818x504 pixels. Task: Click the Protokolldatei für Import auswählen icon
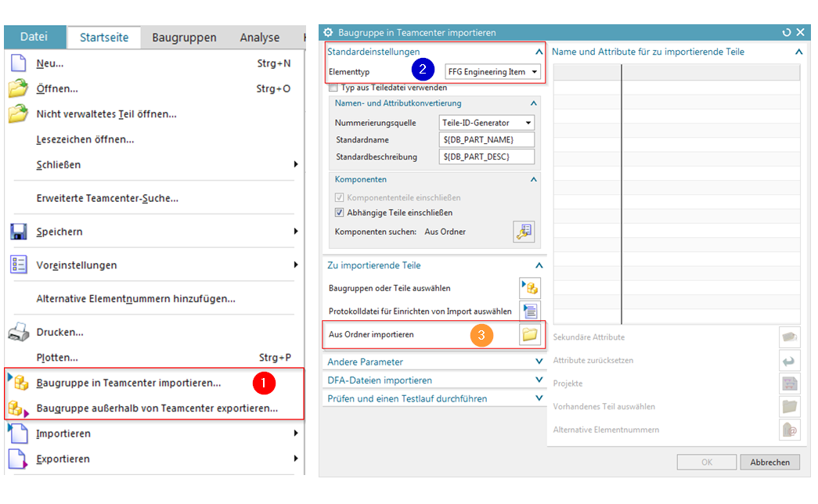click(530, 311)
